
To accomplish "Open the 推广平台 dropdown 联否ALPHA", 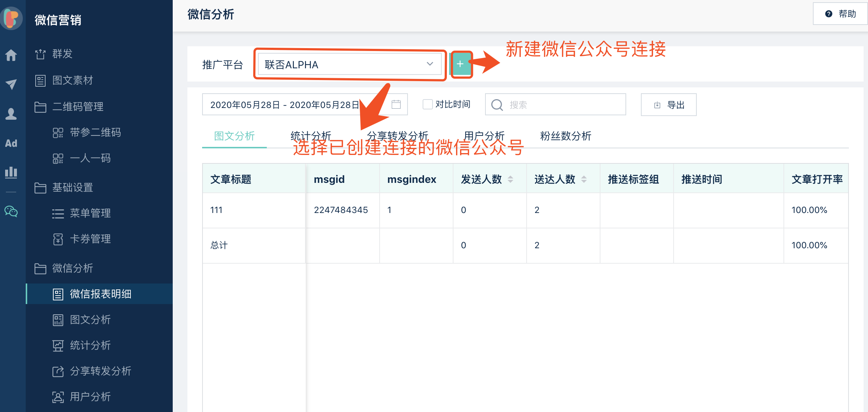I will [349, 65].
